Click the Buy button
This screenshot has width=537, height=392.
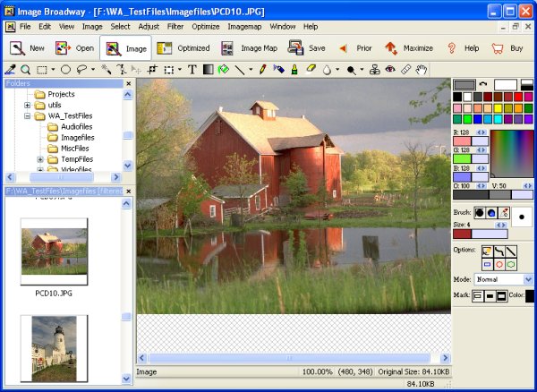(x=507, y=47)
